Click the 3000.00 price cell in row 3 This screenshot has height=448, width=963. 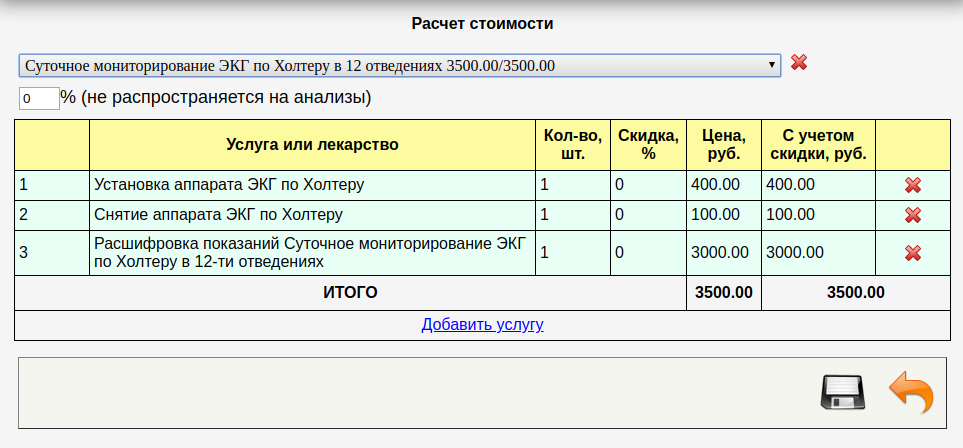pos(722,253)
